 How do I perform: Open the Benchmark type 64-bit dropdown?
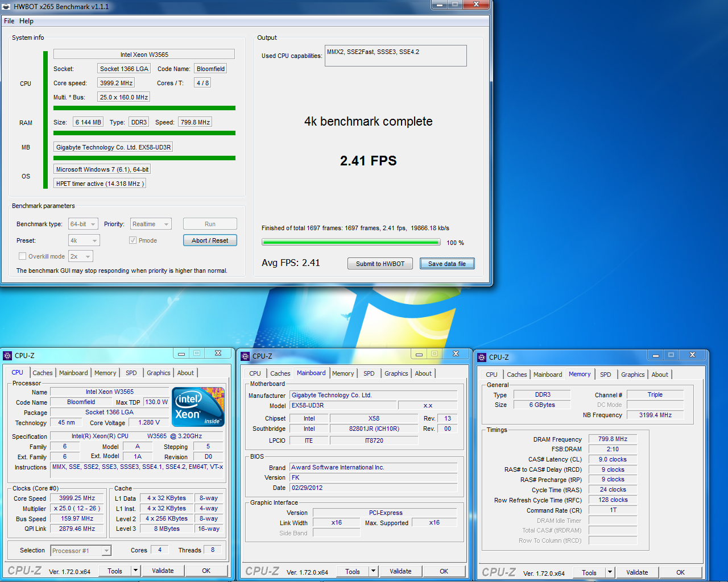pos(84,224)
